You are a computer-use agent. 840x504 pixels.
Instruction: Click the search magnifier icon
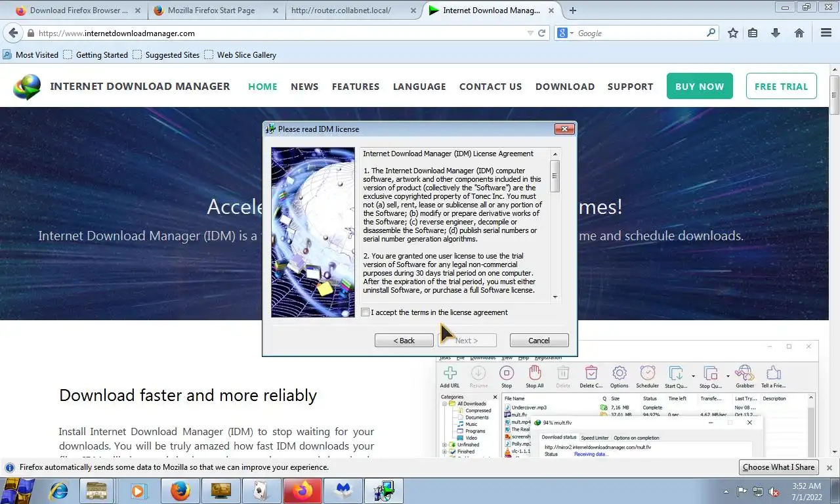coord(711,33)
